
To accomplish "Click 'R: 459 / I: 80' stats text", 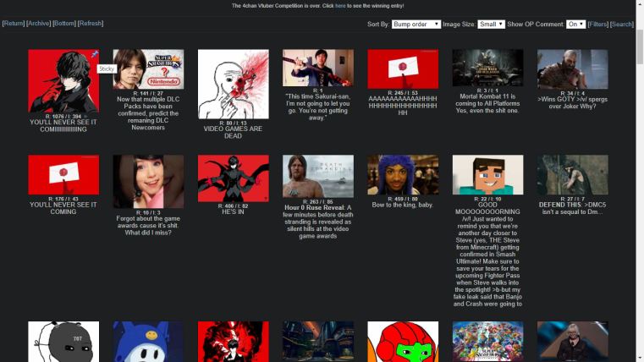I will [x=403, y=199].
